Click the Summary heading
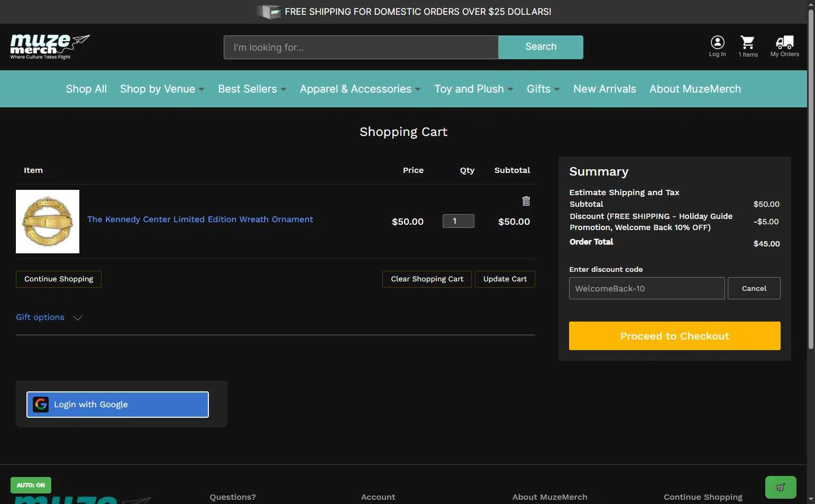815x504 pixels. (599, 171)
